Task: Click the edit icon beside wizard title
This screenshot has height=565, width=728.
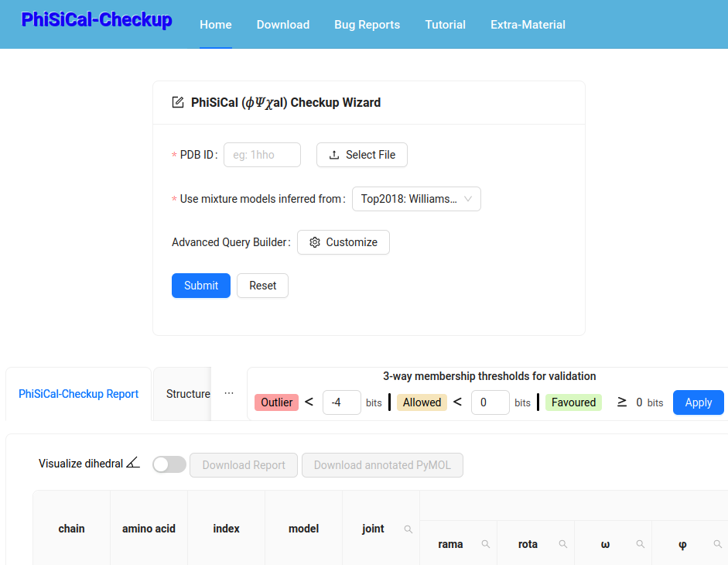Action: point(178,102)
